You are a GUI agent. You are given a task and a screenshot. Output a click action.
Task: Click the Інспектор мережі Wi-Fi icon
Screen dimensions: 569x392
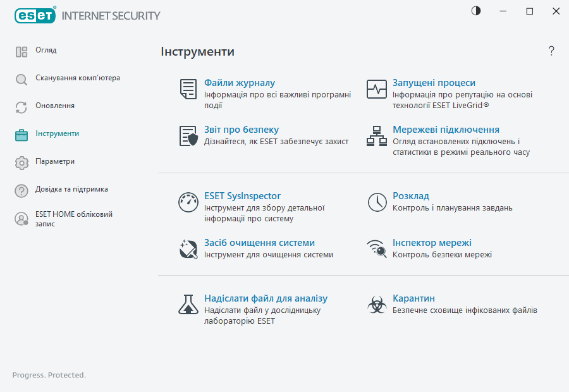tap(377, 249)
